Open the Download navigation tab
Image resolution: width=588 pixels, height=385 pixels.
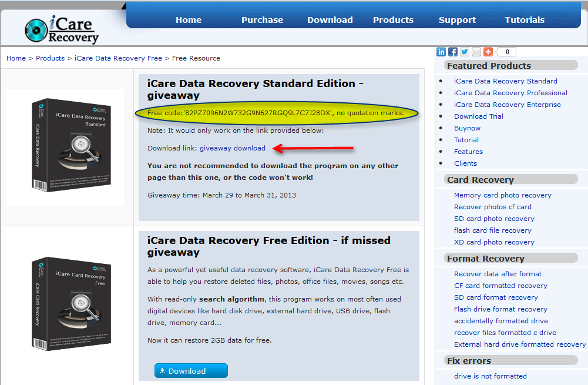click(x=330, y=20)
